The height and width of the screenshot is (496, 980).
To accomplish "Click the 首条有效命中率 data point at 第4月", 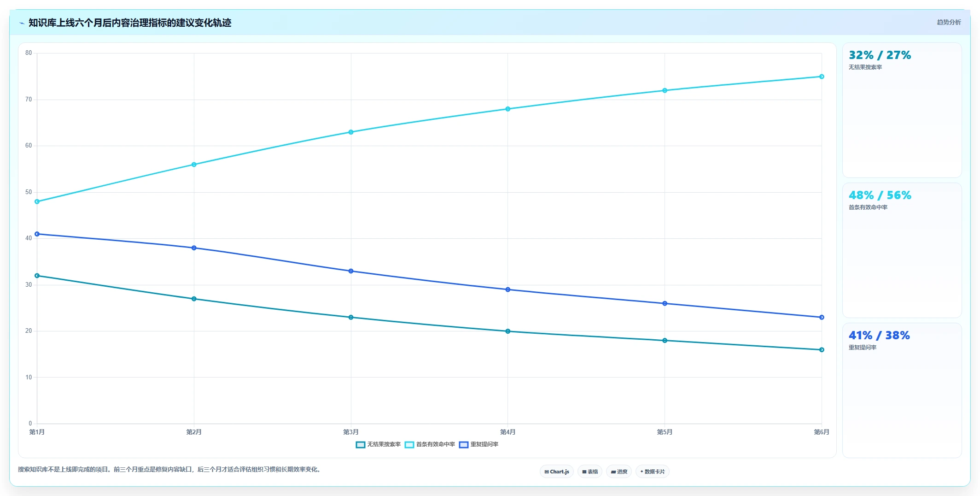I will (x=508, y=109).
